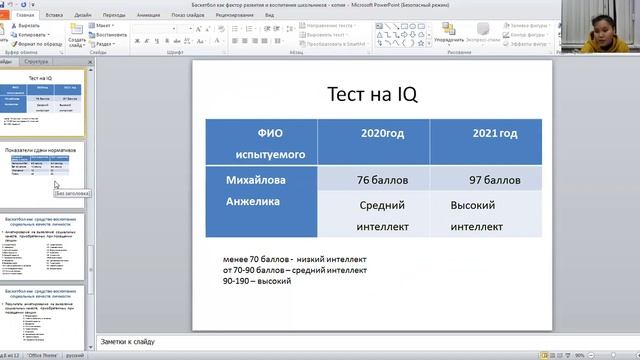Insert an arrow line shape from gallery

[396, 27]
